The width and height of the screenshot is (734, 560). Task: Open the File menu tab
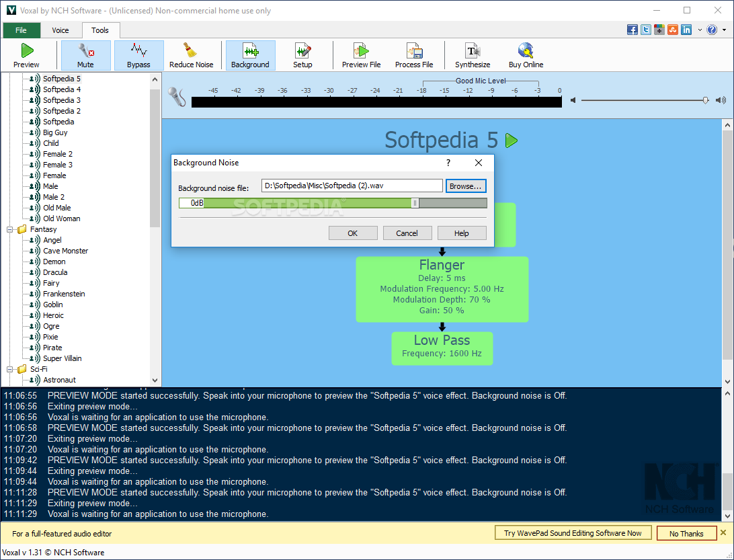tap(21, 30)
